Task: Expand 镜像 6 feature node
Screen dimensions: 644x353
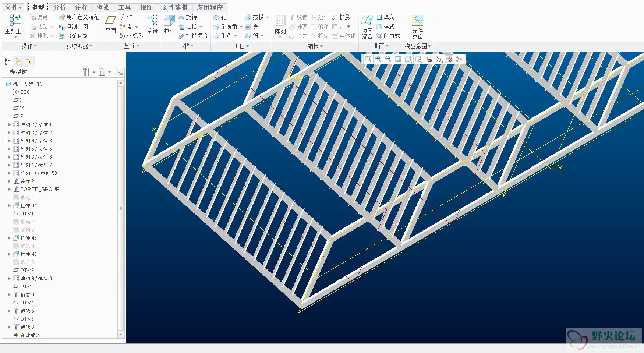Action: pos(9,327)
